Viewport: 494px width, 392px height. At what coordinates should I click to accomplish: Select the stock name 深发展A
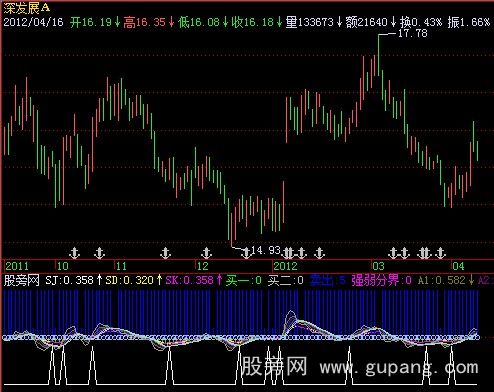tap(27, 8)
